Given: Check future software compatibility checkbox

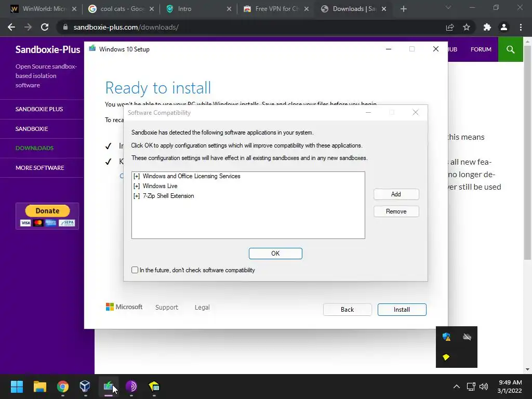Looking at the screenshot, I should click(x=135, y=270).
